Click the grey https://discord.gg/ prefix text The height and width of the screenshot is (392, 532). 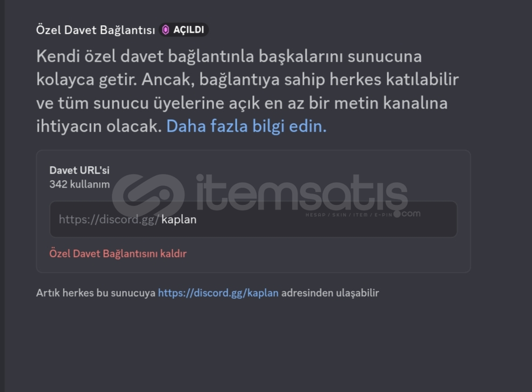[109, 219]
